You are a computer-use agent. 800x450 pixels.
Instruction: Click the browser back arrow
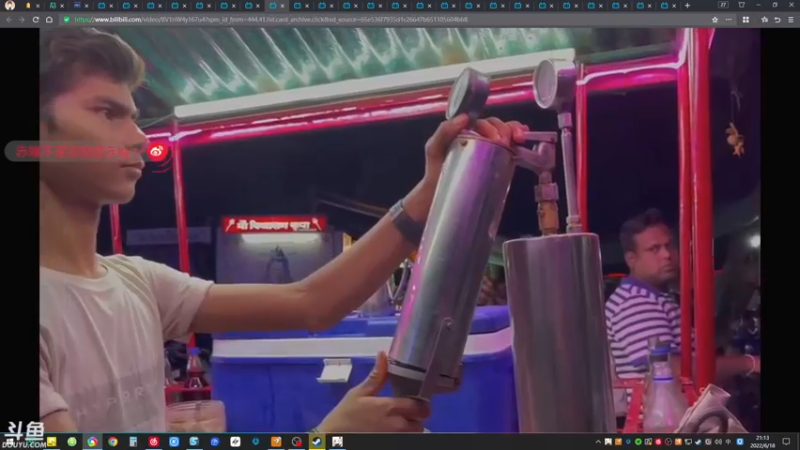[9, 19]
